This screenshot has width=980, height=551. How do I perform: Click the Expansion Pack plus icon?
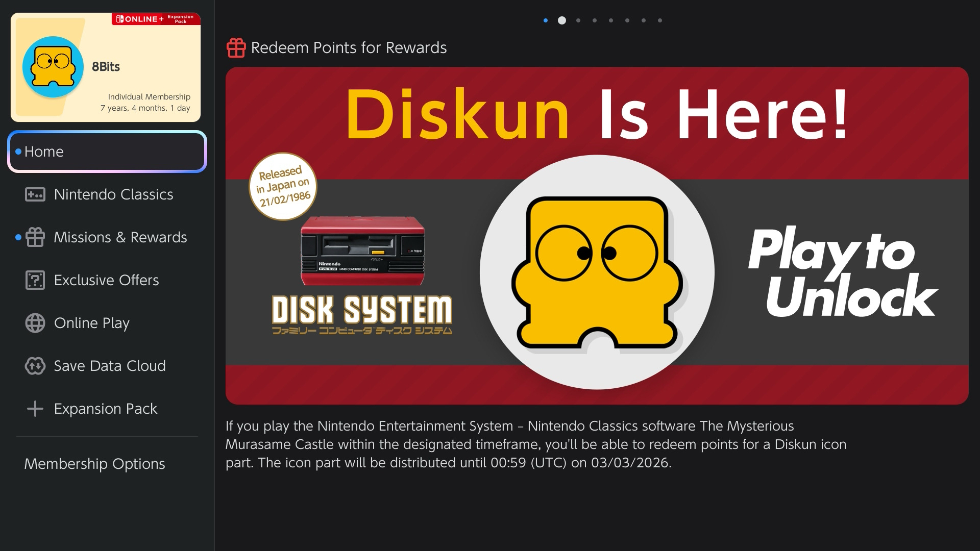[x=35, y=409]
